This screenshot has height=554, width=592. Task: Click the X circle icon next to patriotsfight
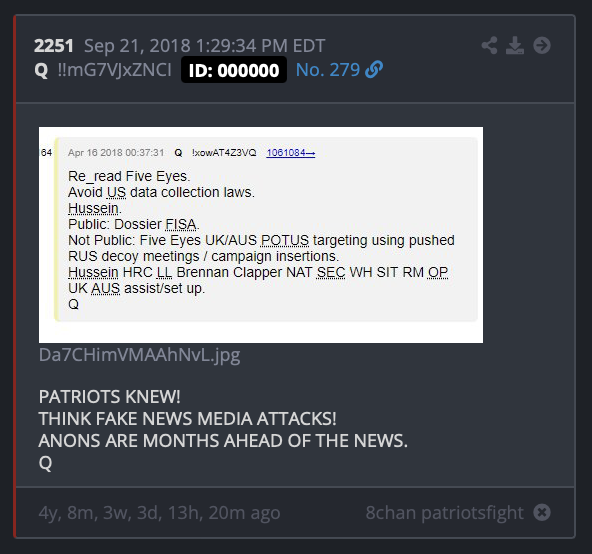[x=542, y=512]
